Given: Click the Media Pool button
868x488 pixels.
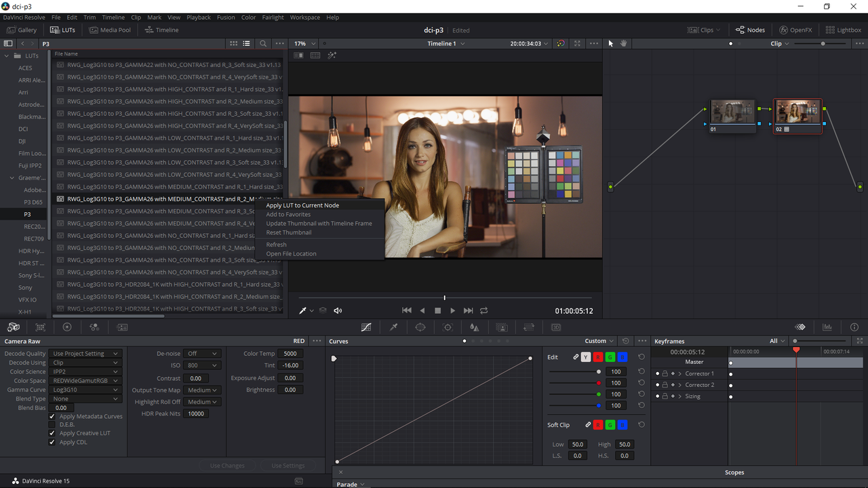Looking at the screenshot, I should (x=110, y=30).
